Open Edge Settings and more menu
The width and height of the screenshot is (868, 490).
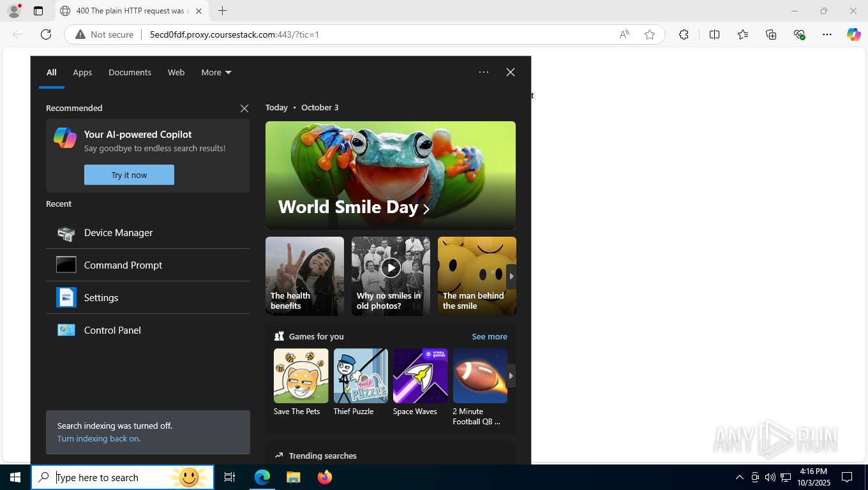827,34
